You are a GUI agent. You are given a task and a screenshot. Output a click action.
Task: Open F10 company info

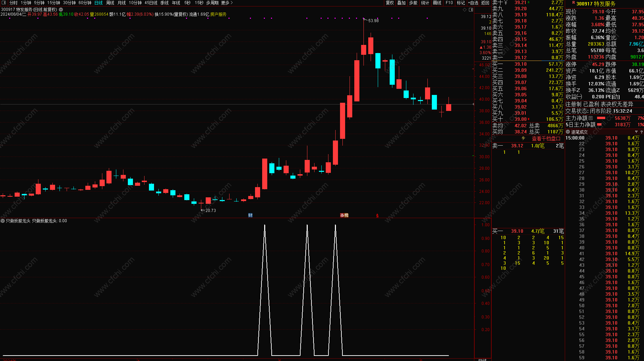[x=449, y=3]
